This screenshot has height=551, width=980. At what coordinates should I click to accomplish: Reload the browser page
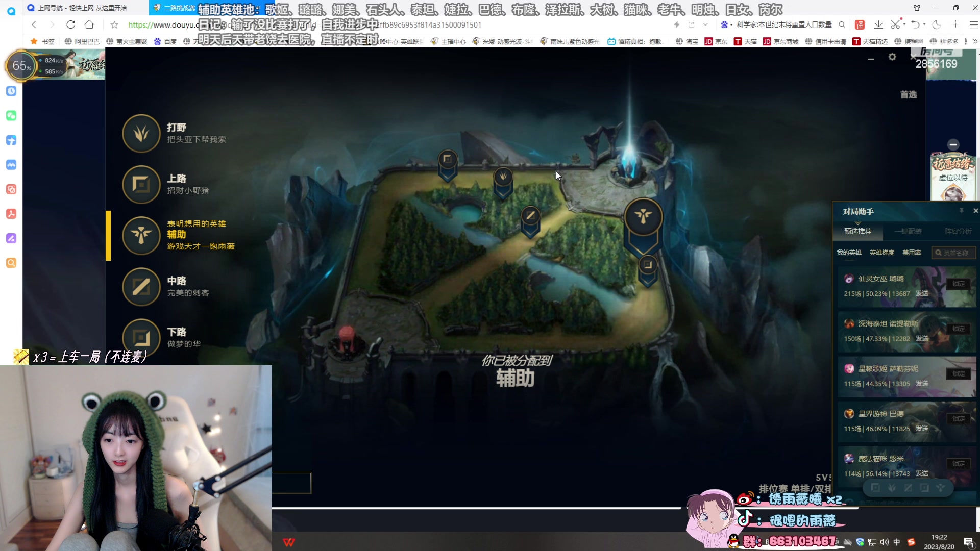coord(71,24)
